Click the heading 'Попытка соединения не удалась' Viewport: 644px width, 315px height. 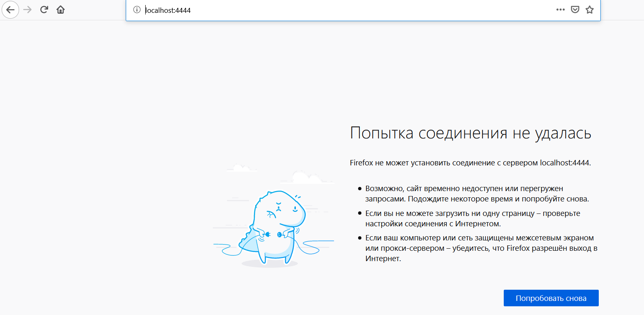click(x=471, y=133)
